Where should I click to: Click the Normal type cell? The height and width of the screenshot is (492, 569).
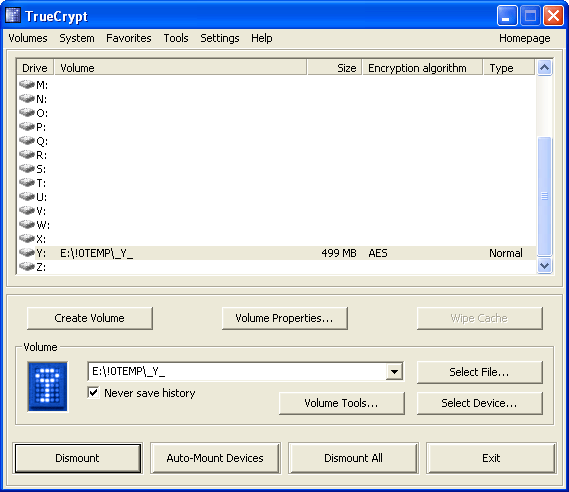click(x=506, y=253)
